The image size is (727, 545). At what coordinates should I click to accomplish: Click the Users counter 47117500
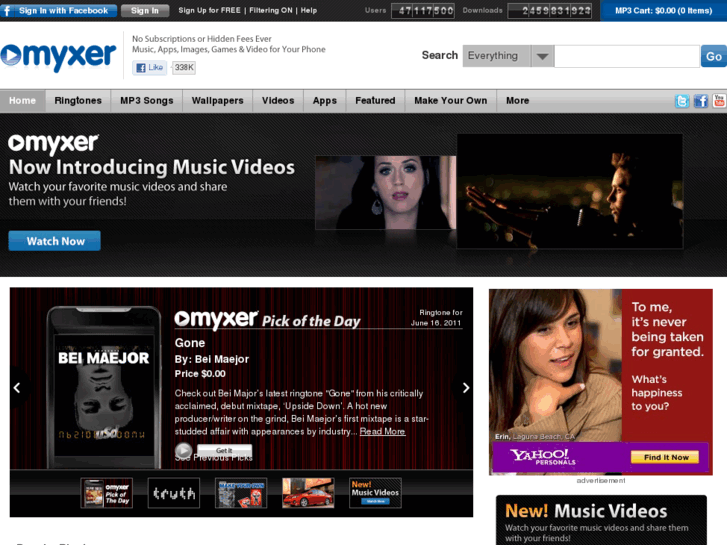click(x=423, y=10)
